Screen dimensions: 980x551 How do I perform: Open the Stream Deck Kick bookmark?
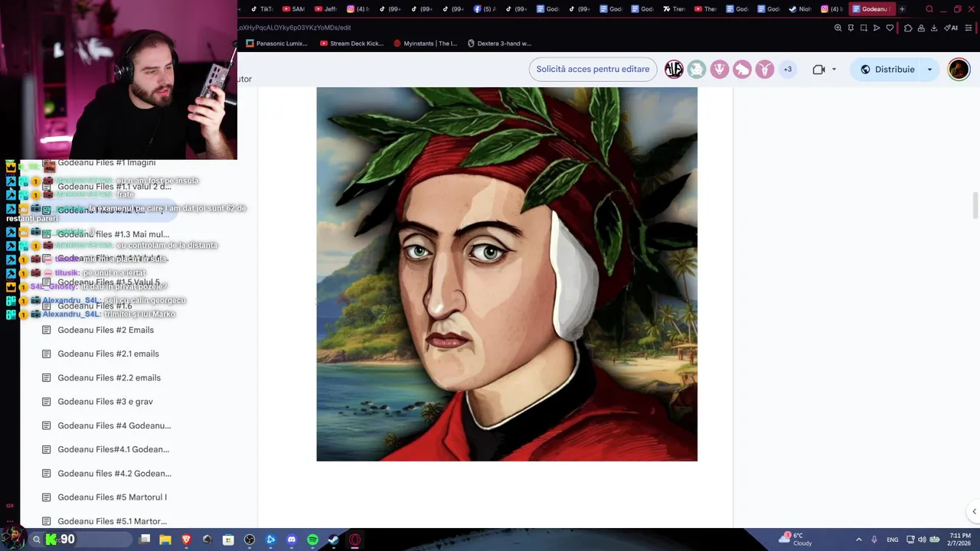coord(351,44)
